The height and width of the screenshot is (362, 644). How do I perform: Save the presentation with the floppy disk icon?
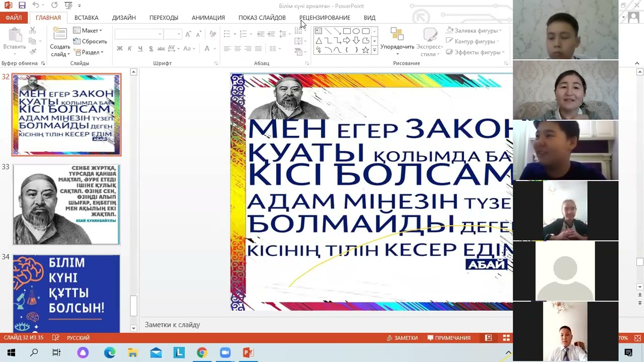22,6
